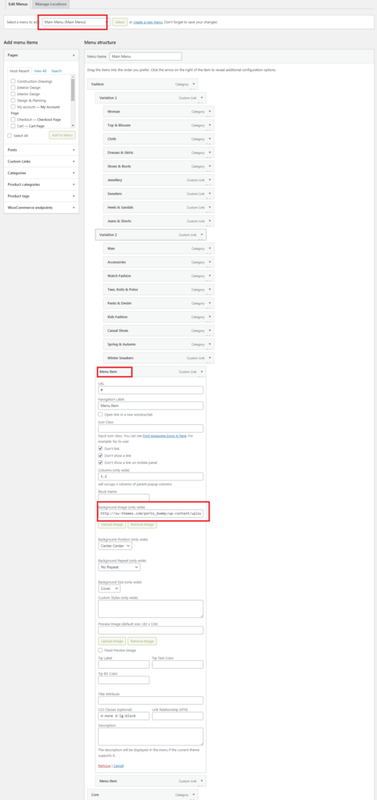This screenshot has height=800, width=377.
Task: Expand the Man menu item arrow
Action: [210, 248]
